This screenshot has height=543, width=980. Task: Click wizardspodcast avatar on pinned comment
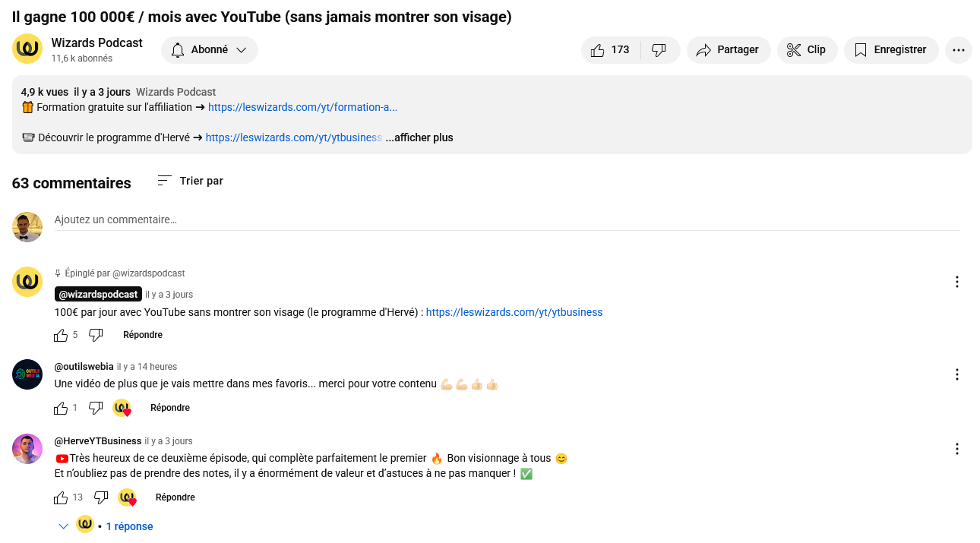click(x=27, y=282)
